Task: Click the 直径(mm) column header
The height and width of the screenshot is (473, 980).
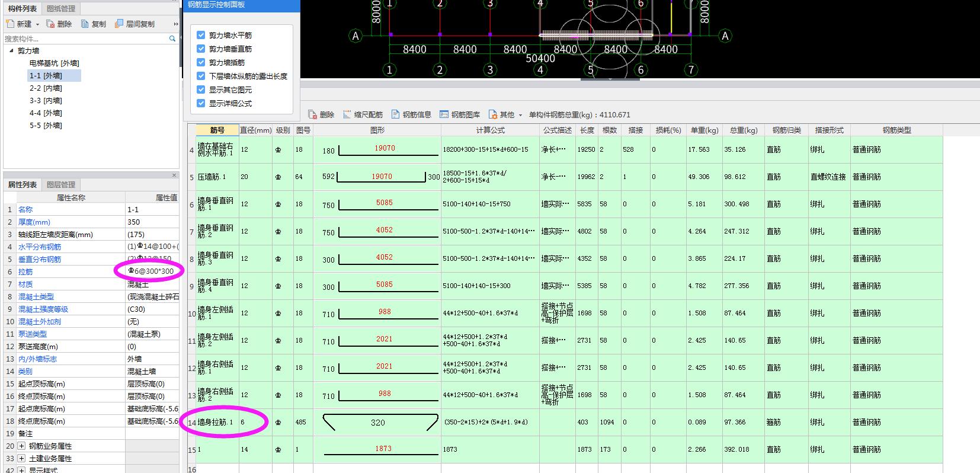Action: 256,130
